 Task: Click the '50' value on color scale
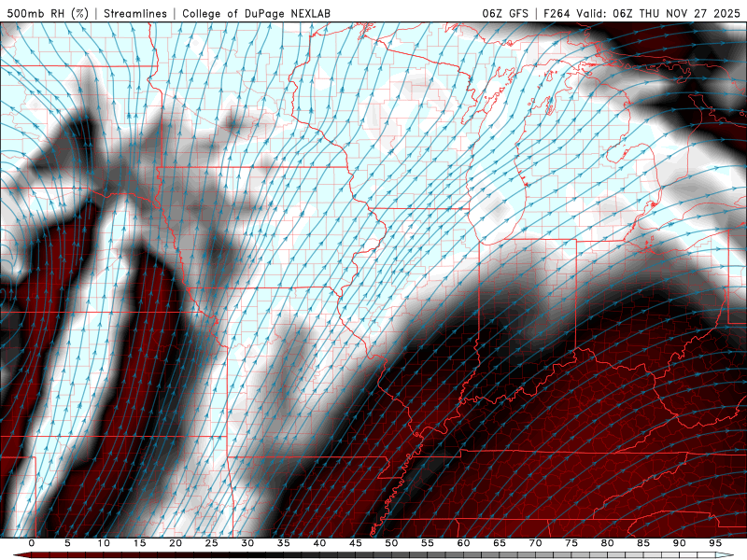pyautogui.click(x=391, y=543)
